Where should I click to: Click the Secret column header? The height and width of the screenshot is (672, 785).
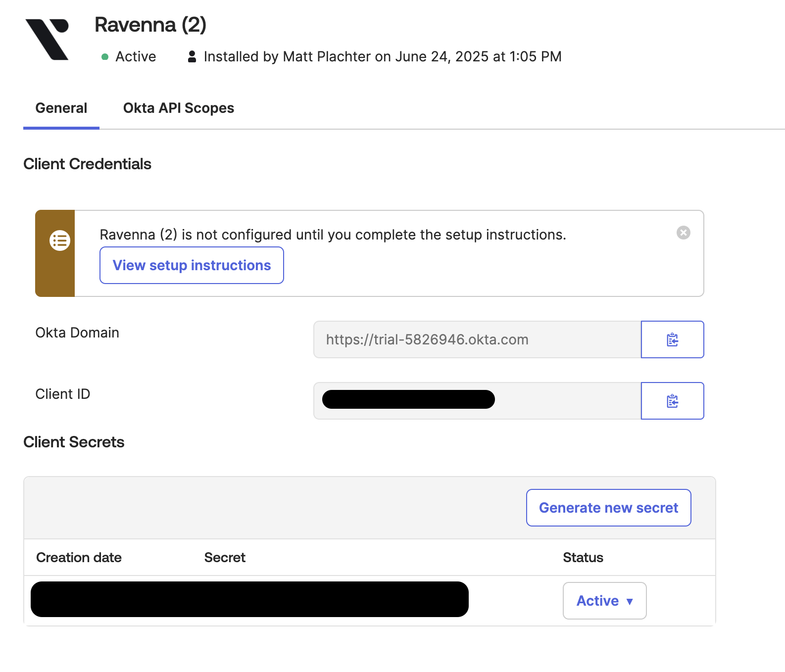pyautogui.click(x=225, y=557)
